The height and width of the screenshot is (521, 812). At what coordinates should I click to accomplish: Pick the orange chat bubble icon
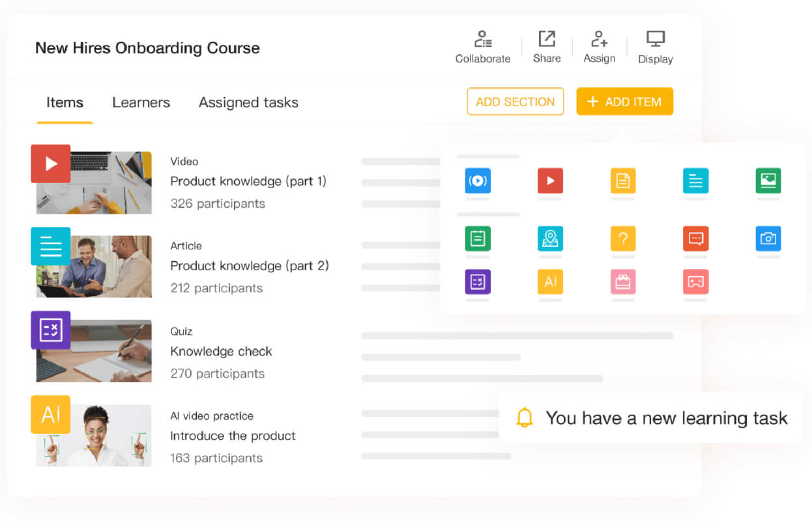(695, 238)
